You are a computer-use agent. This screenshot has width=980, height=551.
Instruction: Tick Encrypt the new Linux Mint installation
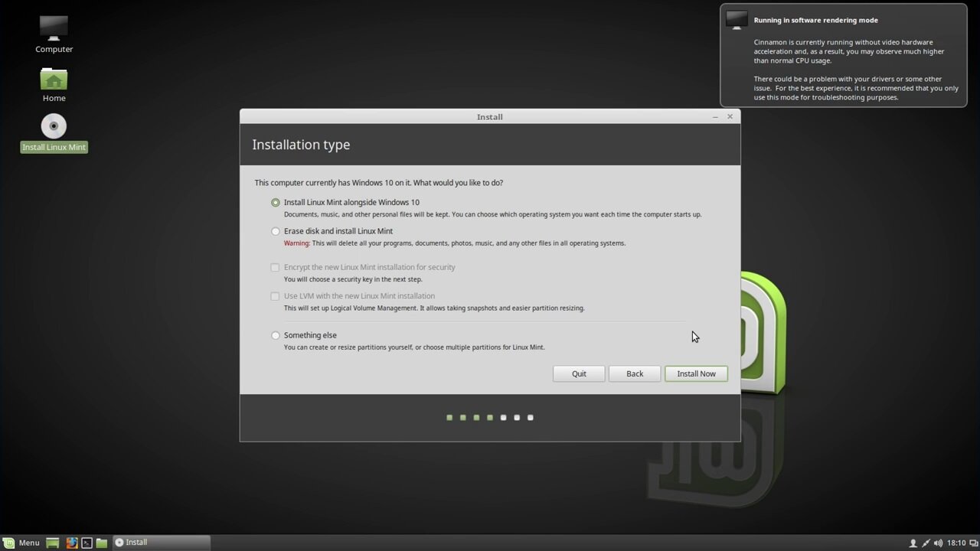click(x=275, y=267)
